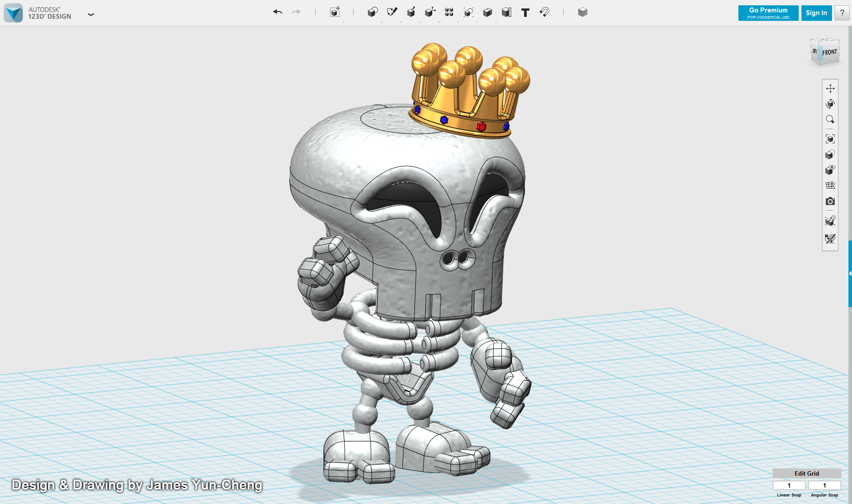The height and width of the screenshot is (504, 852).
Task: Click the Edit Grid button
Action: 806,473
